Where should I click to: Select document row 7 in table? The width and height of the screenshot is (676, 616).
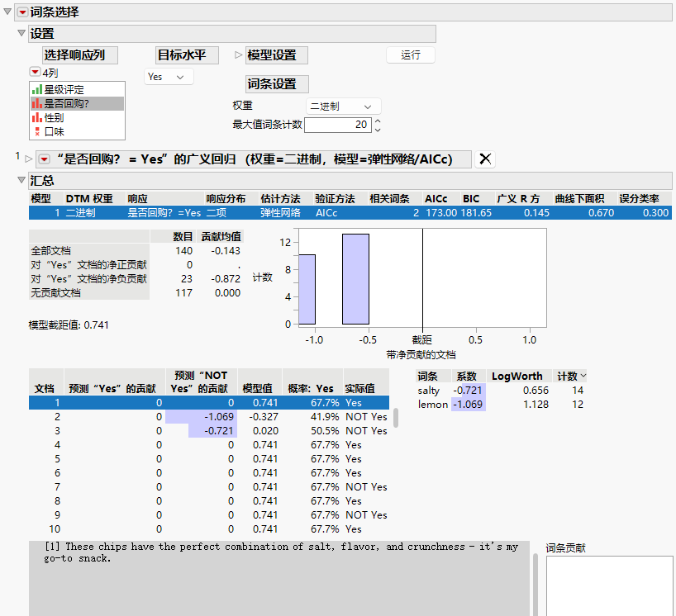coord(209,486)
